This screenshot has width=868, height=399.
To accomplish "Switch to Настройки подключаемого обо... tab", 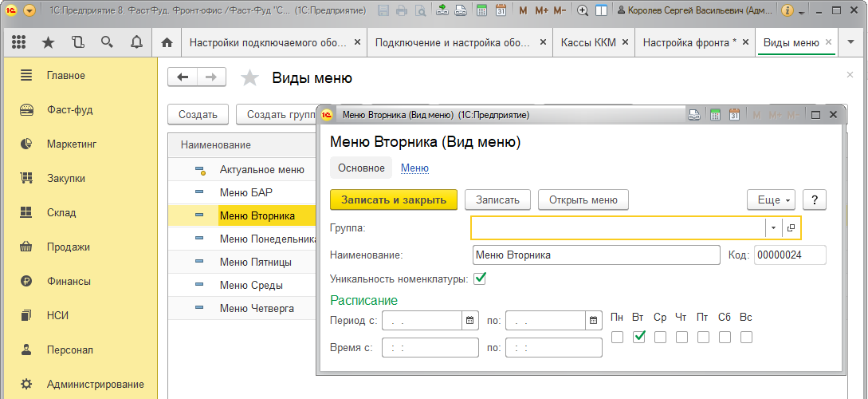I will click(274, 42).
